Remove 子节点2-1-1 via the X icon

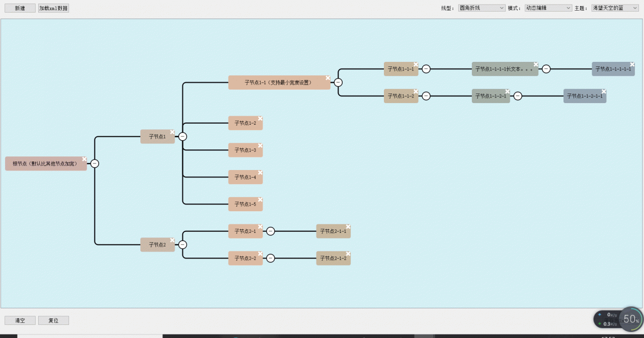coord(348,226)
